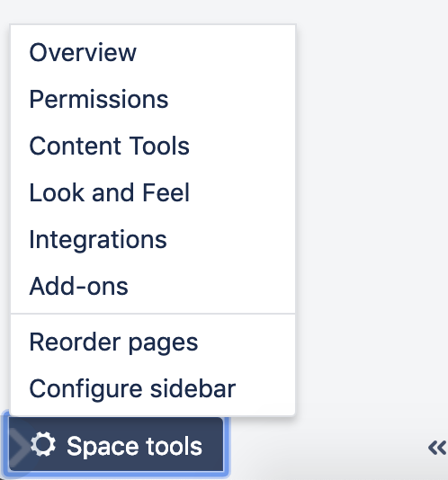
Task: Choose Reorder pages below the menu divider
Action: [x=153, y=342]
